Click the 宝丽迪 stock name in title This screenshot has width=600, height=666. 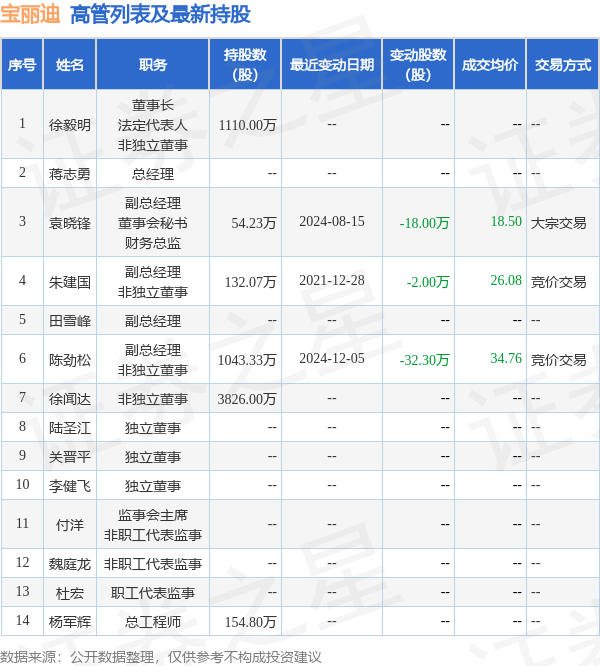(30, 14)
